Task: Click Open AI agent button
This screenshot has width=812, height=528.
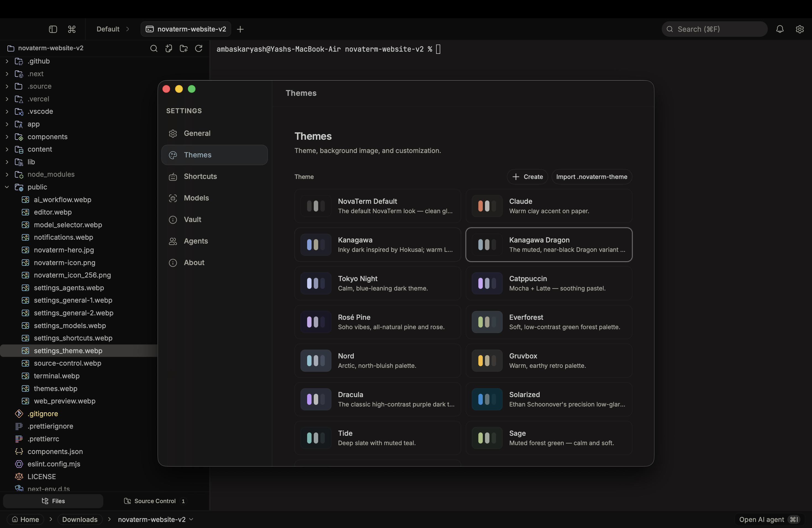Action: click(x=769, y=519)
